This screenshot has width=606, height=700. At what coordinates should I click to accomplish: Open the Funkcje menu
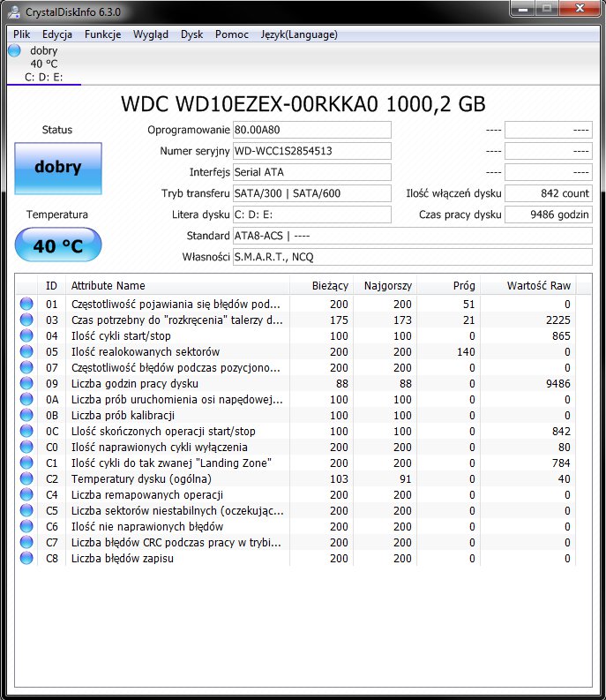coord(102,34)
